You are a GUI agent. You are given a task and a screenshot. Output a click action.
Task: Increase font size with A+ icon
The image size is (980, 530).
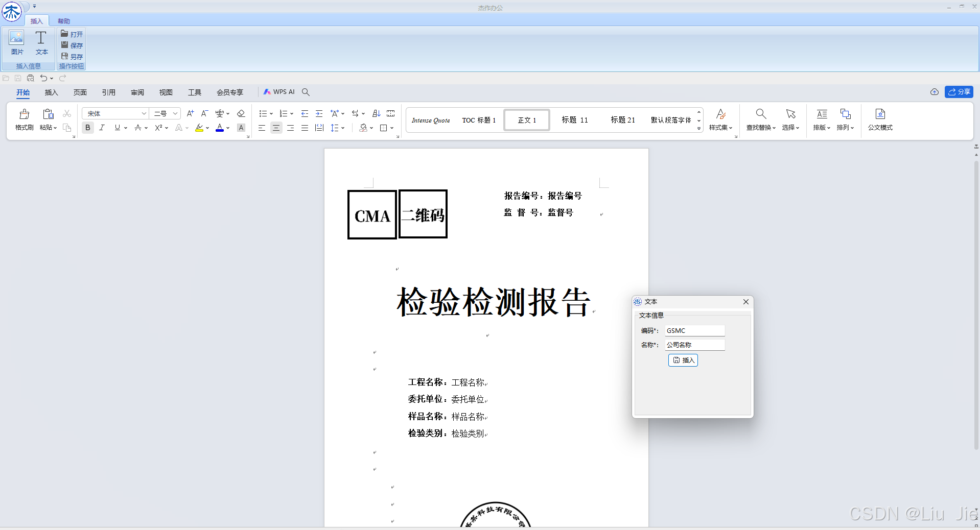[190, 113]
